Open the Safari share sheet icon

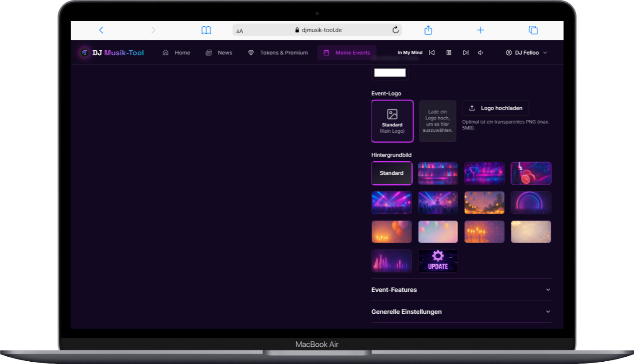coord(428,30)
